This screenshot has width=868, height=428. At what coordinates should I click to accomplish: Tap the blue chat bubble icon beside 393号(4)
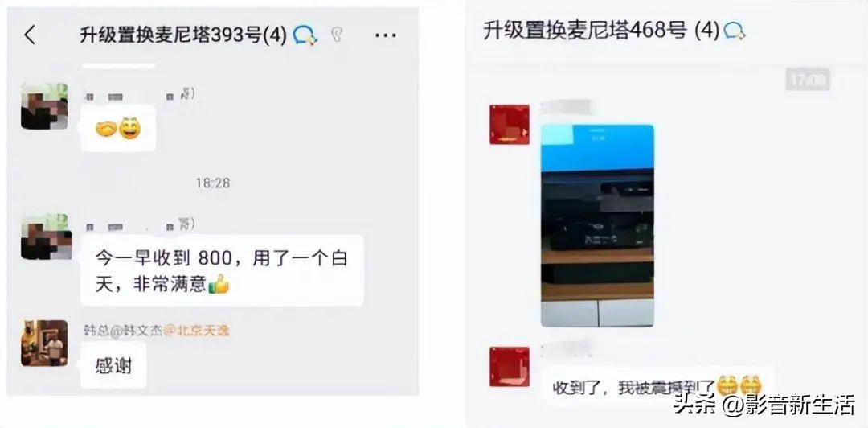click(x=305, y=36)
